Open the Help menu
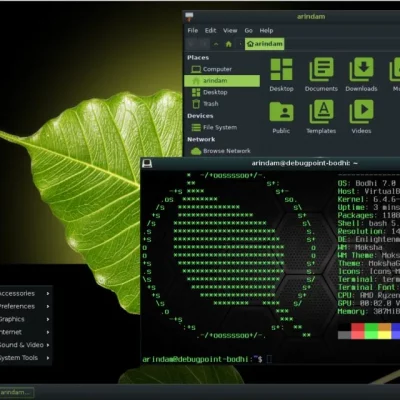 point(266,30)
